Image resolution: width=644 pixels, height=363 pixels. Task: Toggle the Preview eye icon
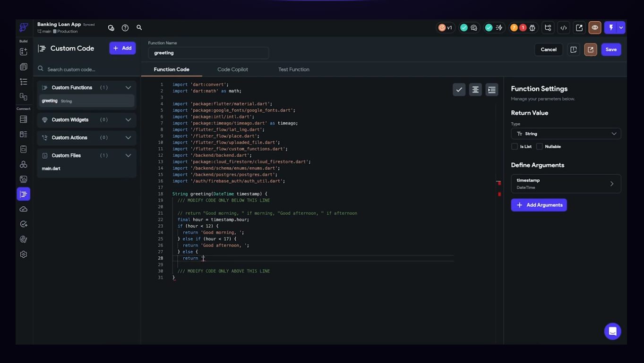595,28
